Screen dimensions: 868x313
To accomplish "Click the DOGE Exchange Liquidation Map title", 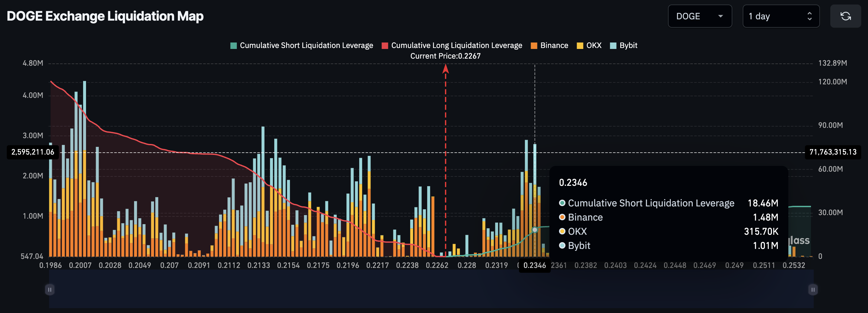I will (105, 16).
